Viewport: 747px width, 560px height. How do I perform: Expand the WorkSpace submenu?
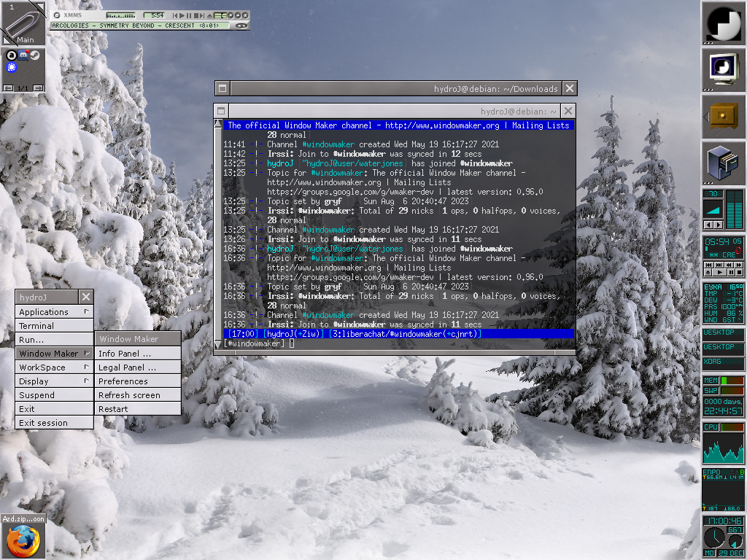point(54,367)
